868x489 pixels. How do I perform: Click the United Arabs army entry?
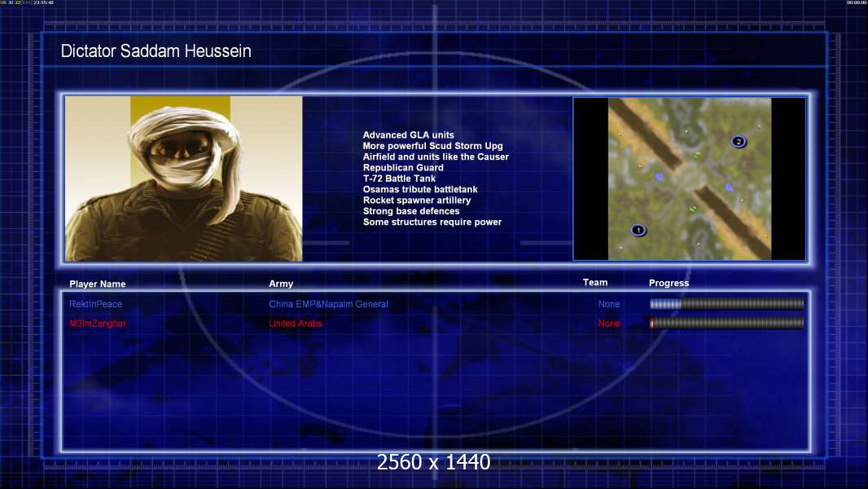tap(296, 324)
